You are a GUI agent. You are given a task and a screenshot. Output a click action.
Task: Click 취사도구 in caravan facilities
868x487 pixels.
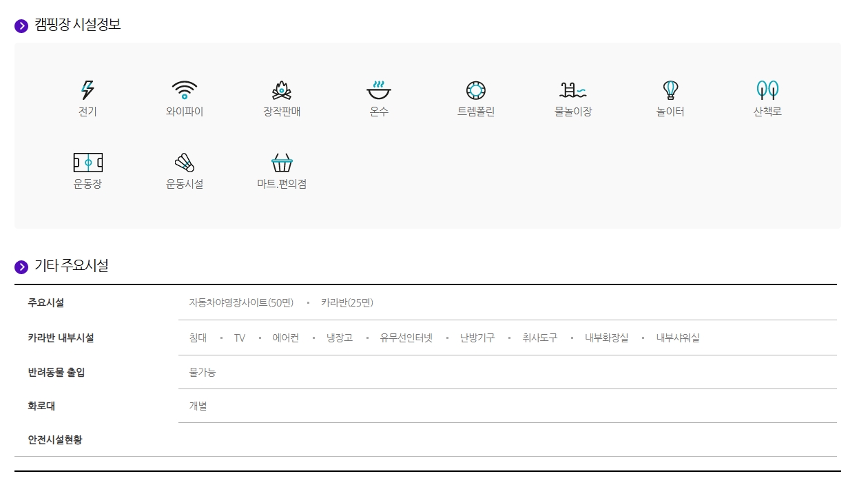pos(539,338)
